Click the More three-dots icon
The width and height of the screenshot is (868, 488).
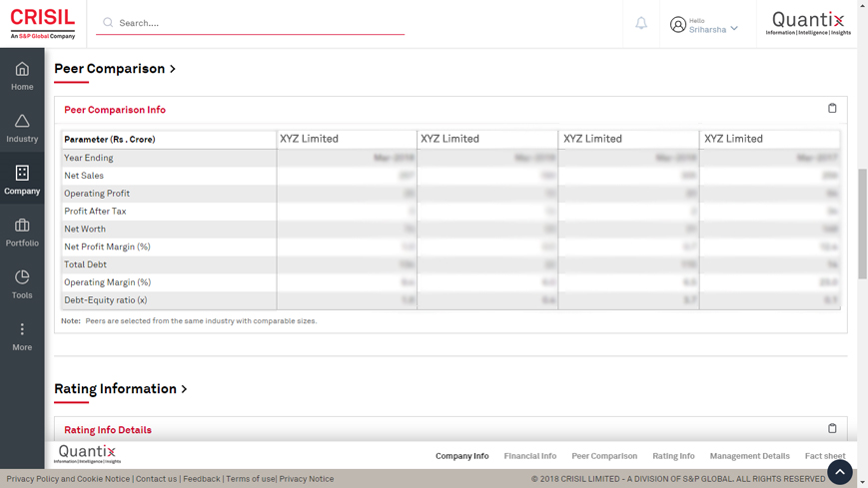[22, 329]
